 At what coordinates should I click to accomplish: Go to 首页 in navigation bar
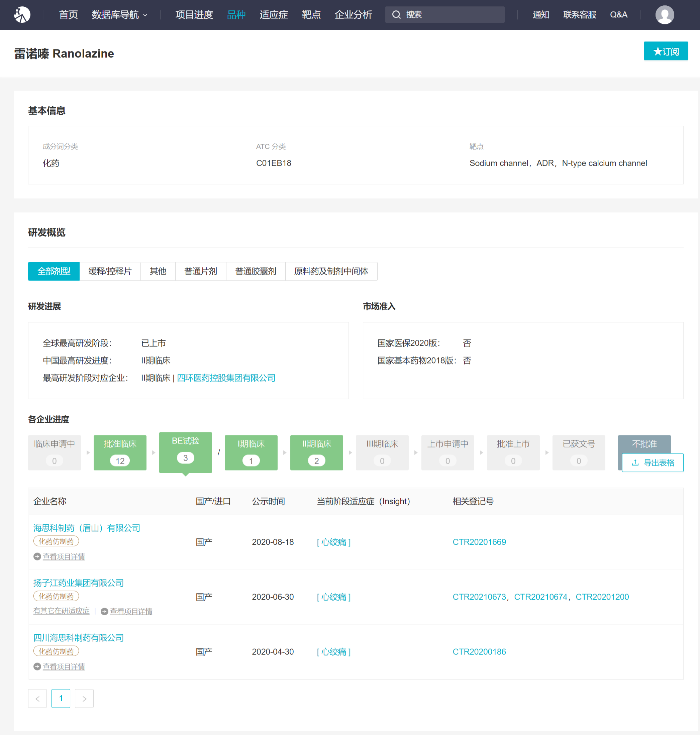coord(68,15)
